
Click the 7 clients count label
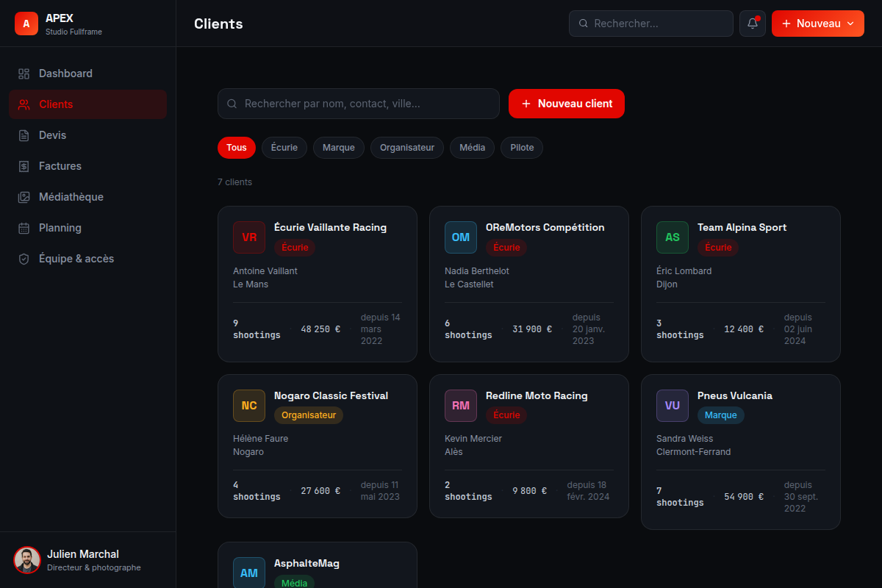tap(234, 182)
